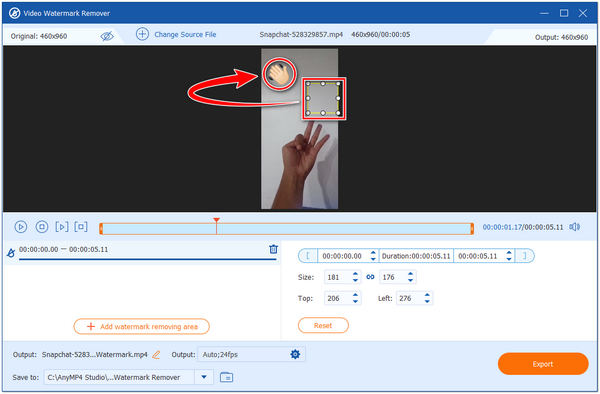
Task: Increase start time with up arrow
Action: point(373,253)
